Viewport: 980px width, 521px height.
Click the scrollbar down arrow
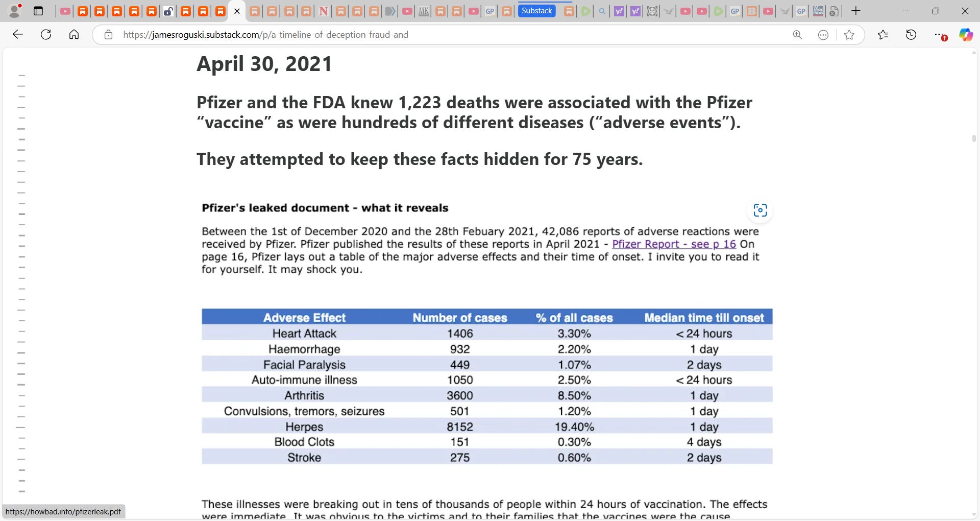(x=974, y=514)
